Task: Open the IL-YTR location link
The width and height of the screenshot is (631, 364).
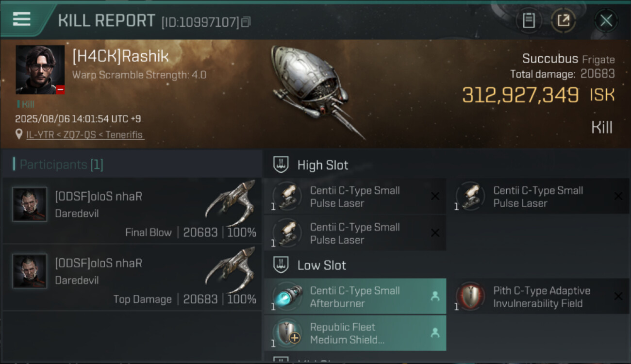Action: click(85, 135)
